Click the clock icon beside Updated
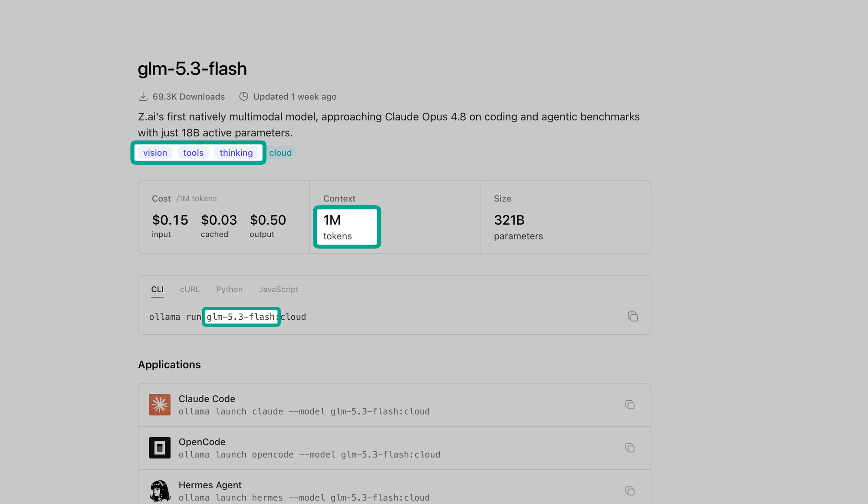 point(244,96)
